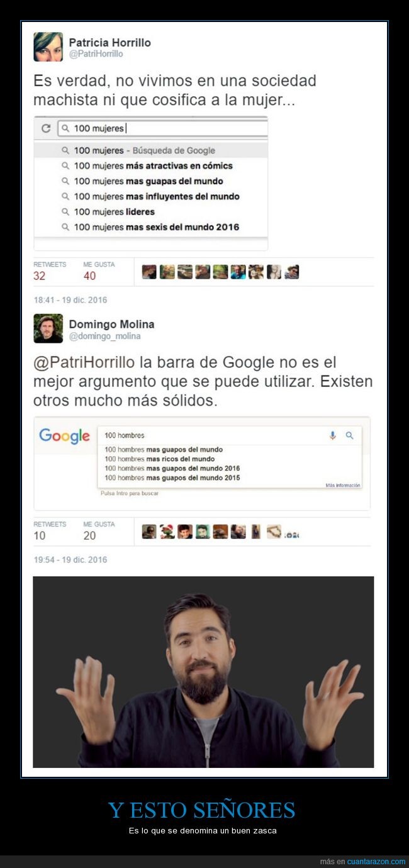This screenshot has height=868, width=409.
Task: Click the Google logo
Action: (64, 436)
